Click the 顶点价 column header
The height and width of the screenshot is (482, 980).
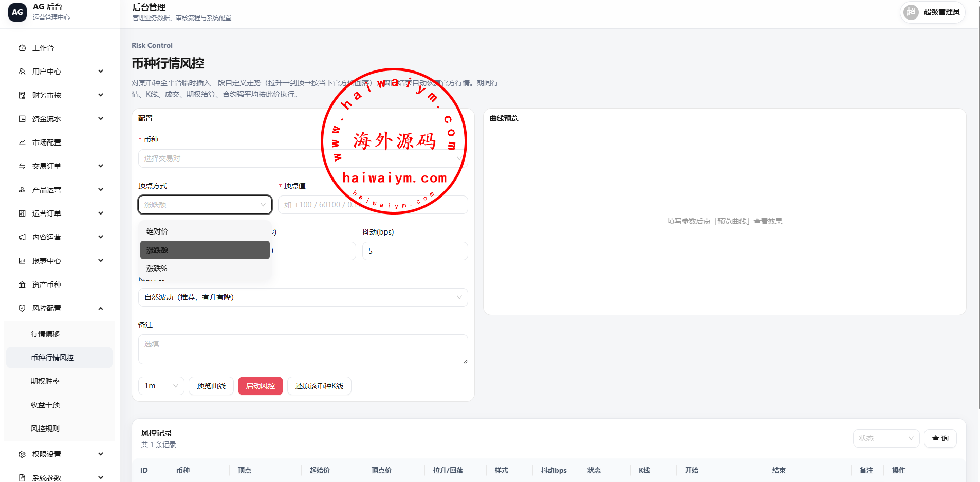[x=381, y=470]
